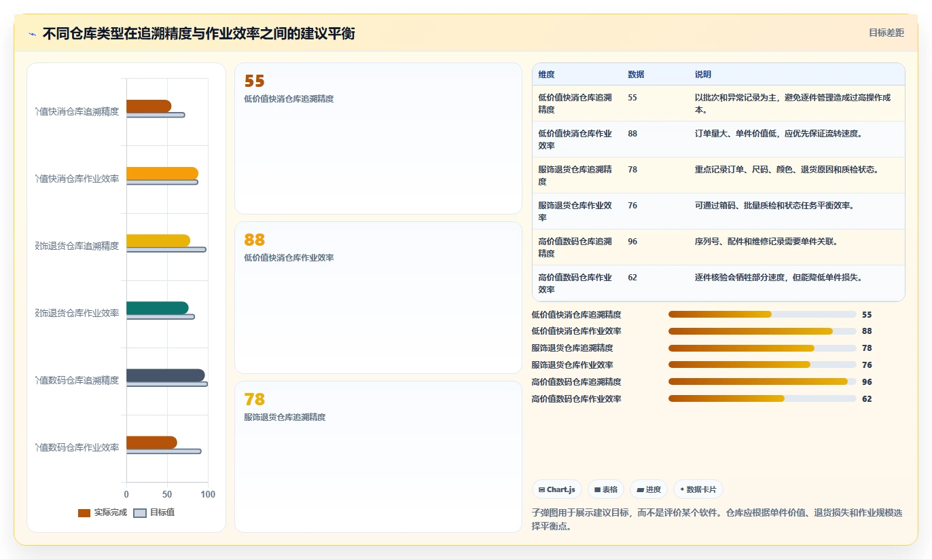Viewport: 932px width, 560px height.
Task: Click the page title 不同仓库类型在追溯精度与作业效率之间的建议平衡
Action: [198, 33]
